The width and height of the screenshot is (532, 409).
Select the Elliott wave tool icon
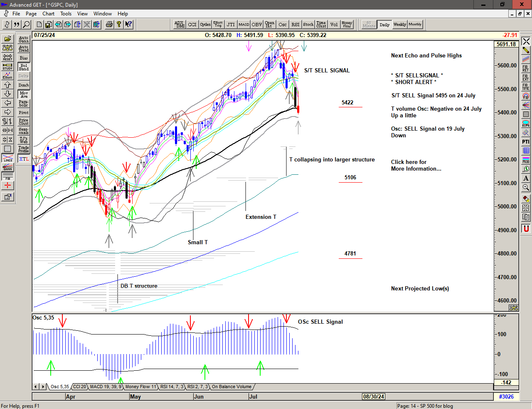7,75
